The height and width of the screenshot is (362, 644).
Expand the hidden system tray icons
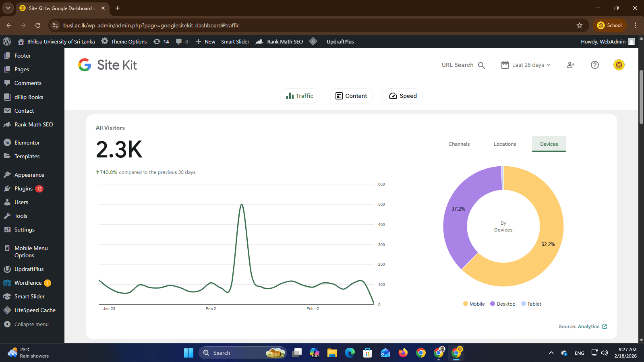(x=551, y=353)
